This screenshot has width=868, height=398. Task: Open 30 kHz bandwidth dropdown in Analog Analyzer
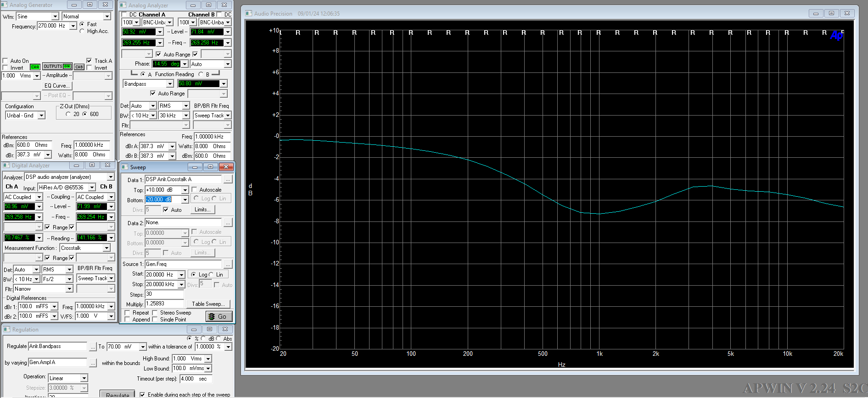pyautogui.click(x=186, y=116)
